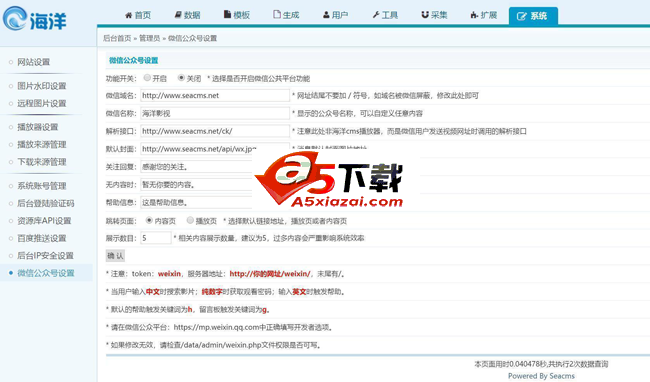Screen dimensions: 650x382
Task: Open 播放器设置 in the sidebar
Action: tap(38, 127)
